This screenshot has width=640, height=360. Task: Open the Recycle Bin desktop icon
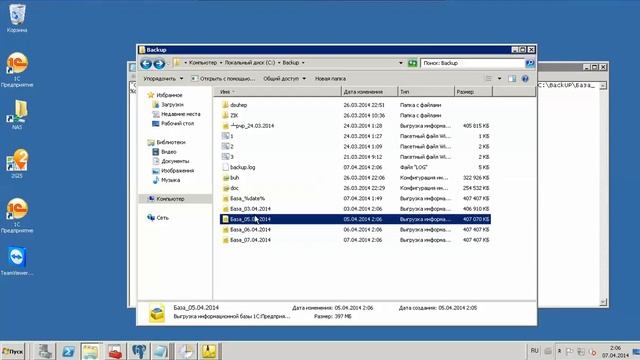coord(17,17)
